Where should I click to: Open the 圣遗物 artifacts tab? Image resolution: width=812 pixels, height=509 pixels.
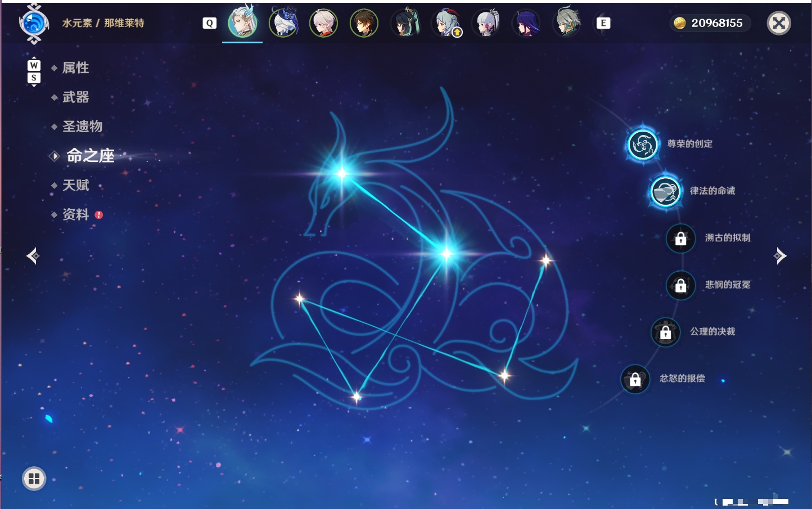82,127
